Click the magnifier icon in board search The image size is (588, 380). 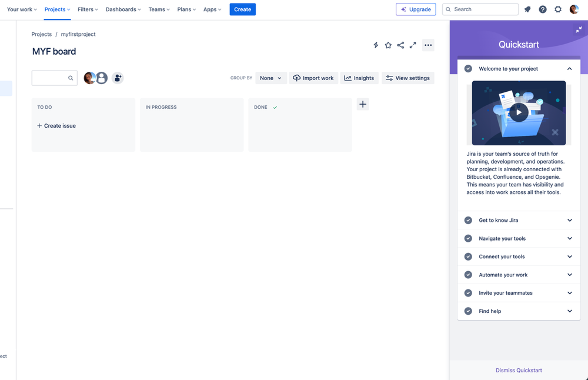pos(71,78)
